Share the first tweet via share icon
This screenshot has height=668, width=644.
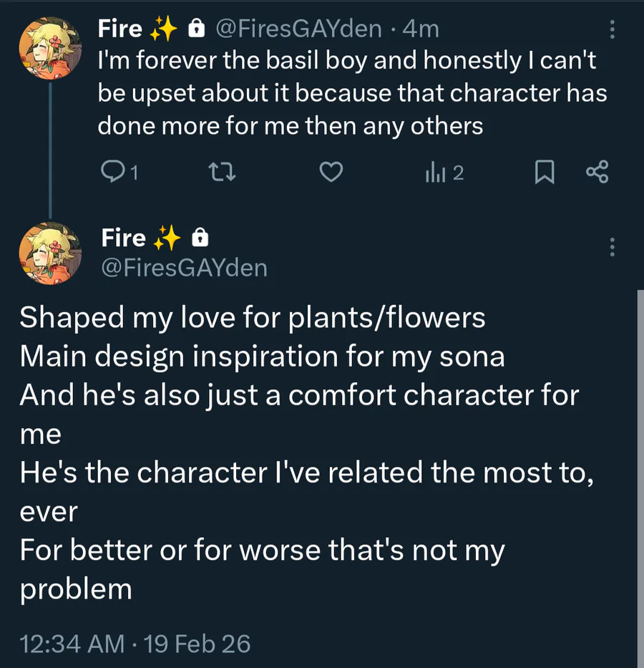(597, 173)
